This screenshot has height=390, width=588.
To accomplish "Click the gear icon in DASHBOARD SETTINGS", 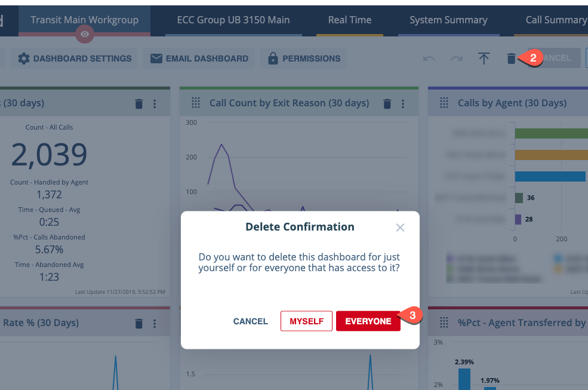I will pyautogui.click(x=24, y=59).
